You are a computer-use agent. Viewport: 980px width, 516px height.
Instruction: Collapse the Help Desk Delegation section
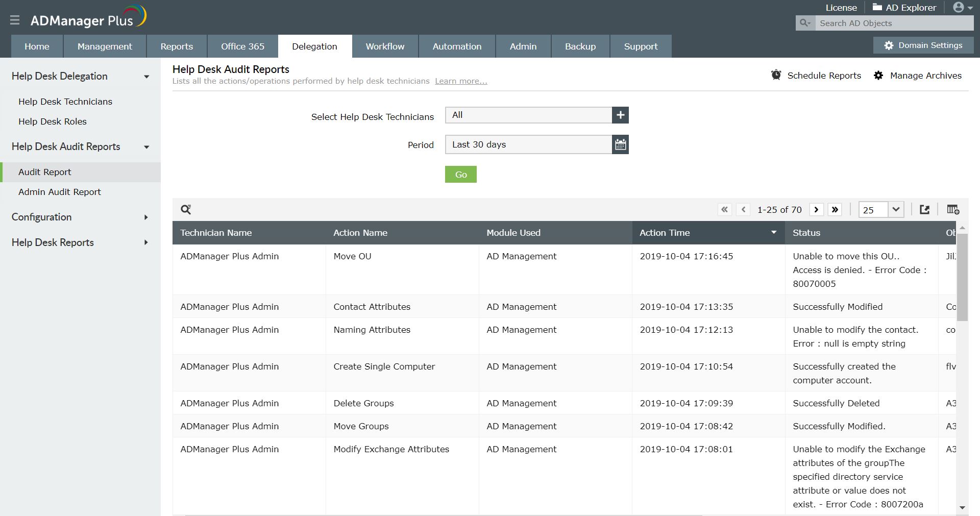[x=146, y=77]
